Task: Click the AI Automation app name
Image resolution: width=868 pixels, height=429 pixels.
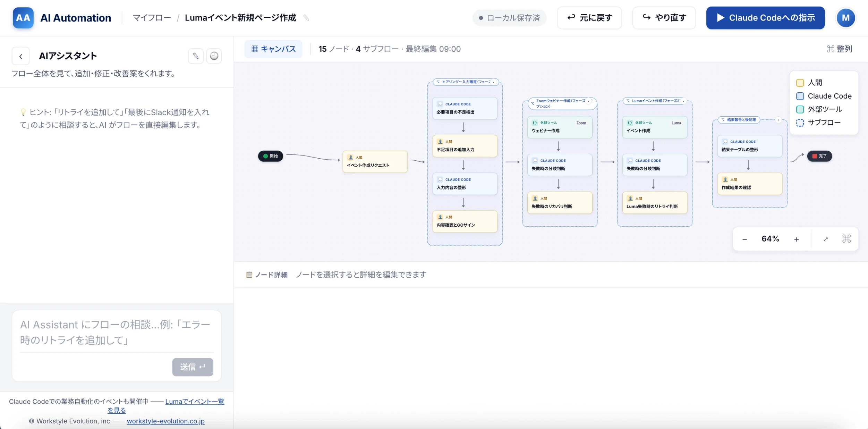Action: tap(76, 18)
